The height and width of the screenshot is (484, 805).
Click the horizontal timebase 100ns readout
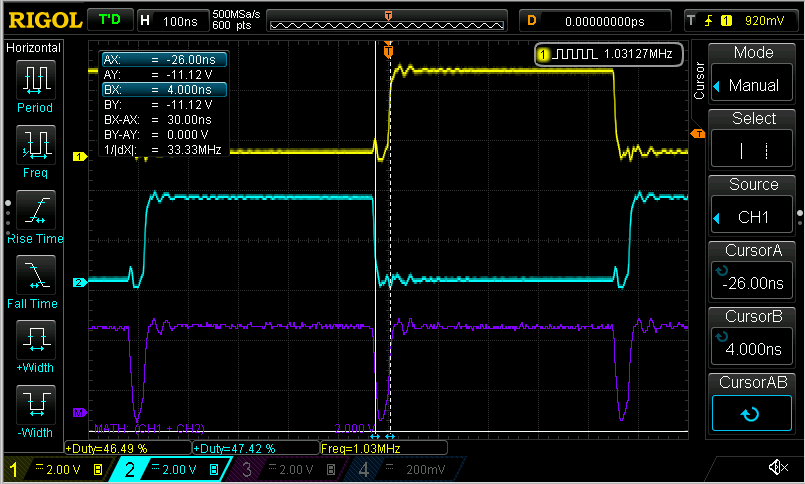click(180, 21)
